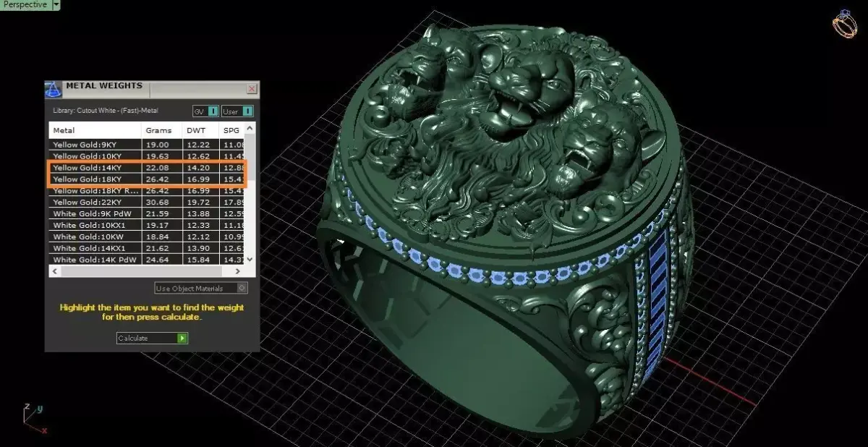Click the 21.62 grams value
The width and height of the screenshot is (868, 447).
(x=158, y=248)
